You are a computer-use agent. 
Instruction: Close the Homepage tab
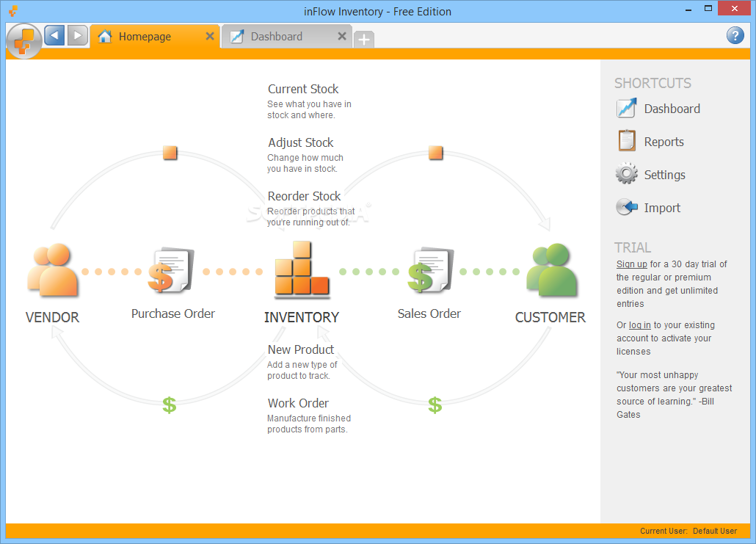click(x=210, y=36)
